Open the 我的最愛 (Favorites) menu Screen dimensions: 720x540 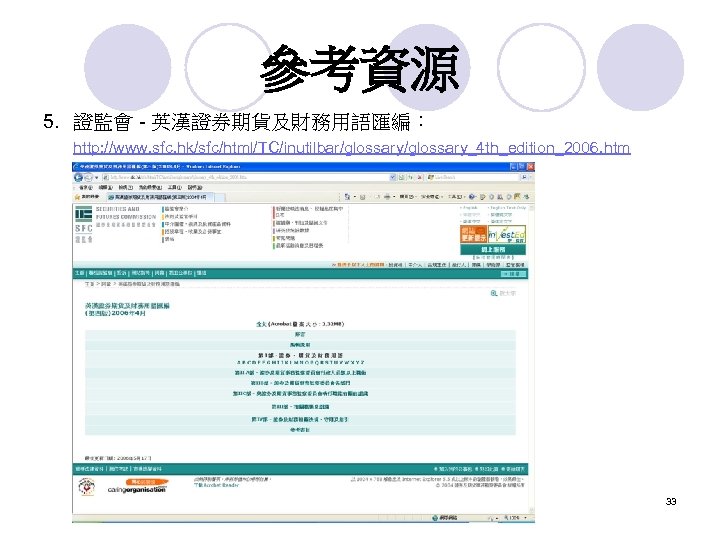[x=150, y=187]
